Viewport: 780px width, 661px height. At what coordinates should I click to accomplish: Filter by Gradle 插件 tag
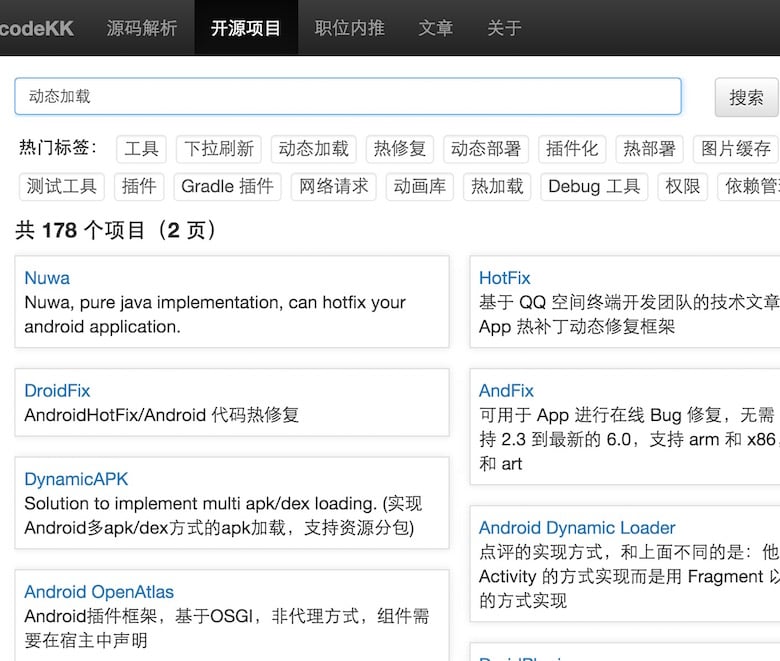tap(227, 187)
